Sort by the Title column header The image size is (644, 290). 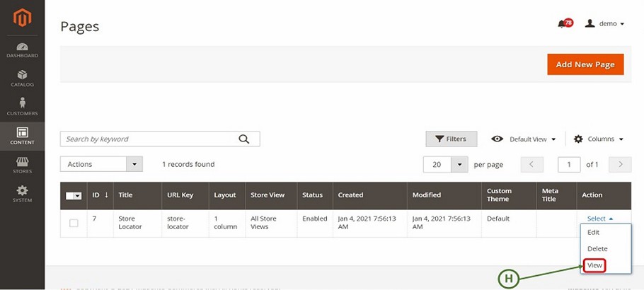[137, 195]
